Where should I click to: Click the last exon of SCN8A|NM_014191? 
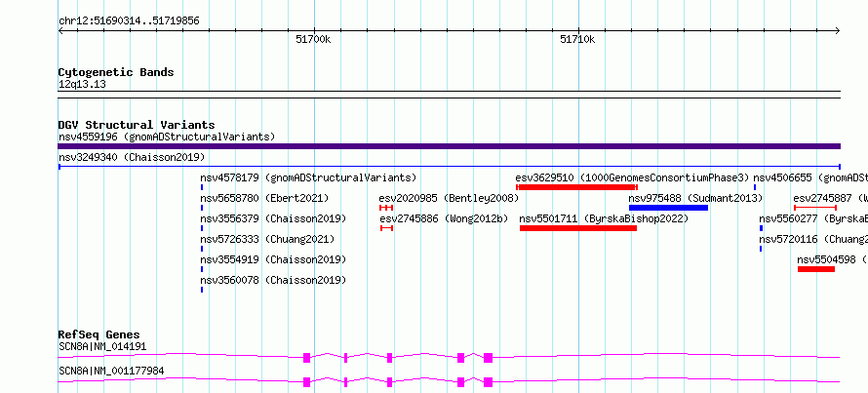488,358
